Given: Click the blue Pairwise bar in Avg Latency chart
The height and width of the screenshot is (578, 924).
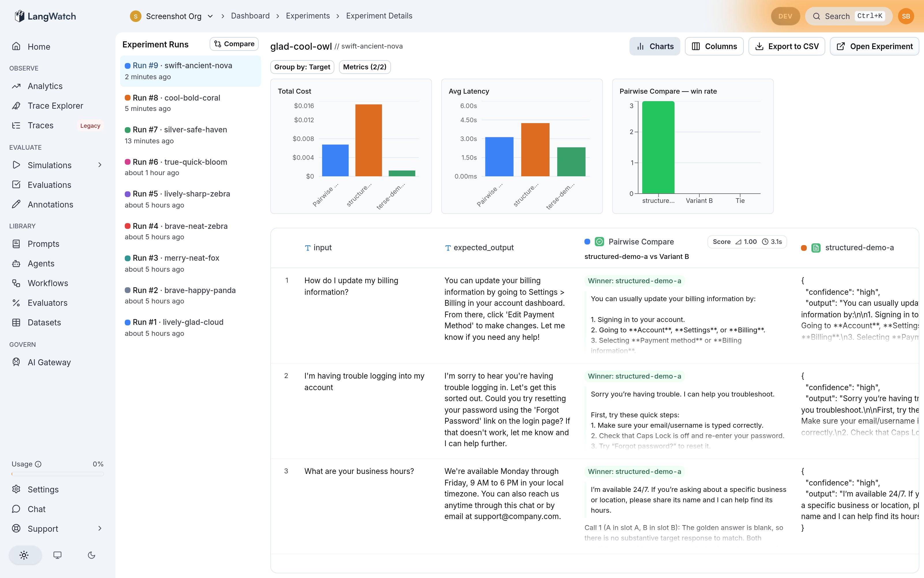Looking at the screenshot, I should click(499, 156).
